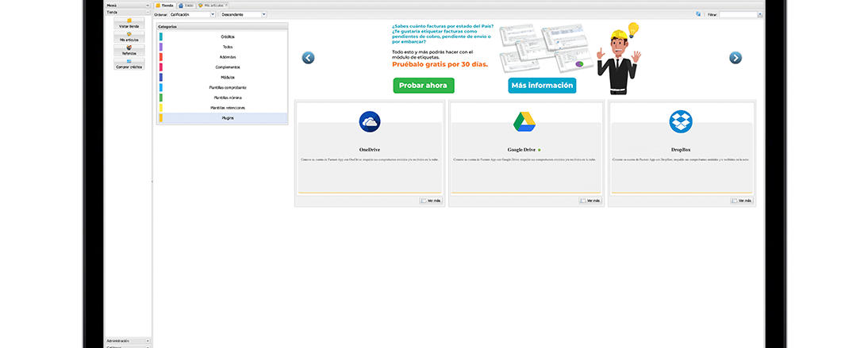Click the Probar ahora green button
The height and width of the screenshot is (348, 868).
423,86
